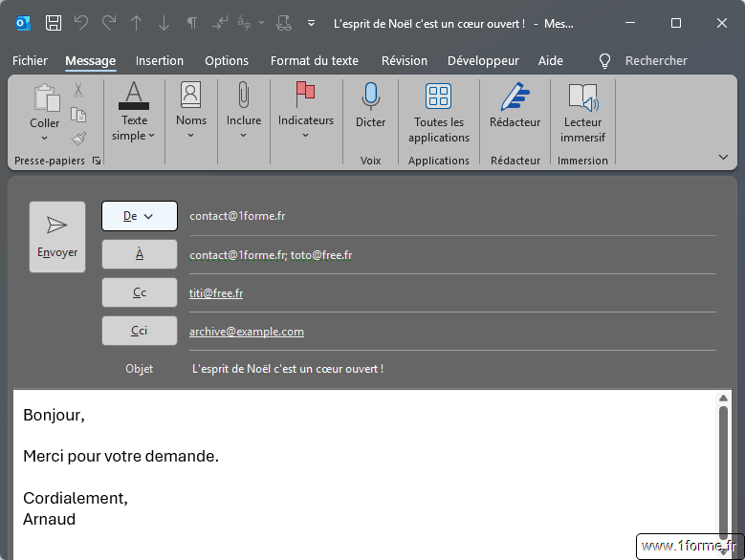Screen dimensions: 745x560
Task: Click the À recipients button
Action: (x=140, y=254)
